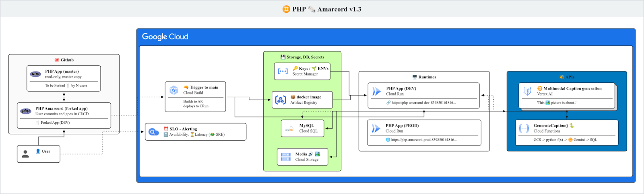Select the PHP logo in the forked app node
The height and width of the screenshot is (194, 644).
tap(26, 111)
